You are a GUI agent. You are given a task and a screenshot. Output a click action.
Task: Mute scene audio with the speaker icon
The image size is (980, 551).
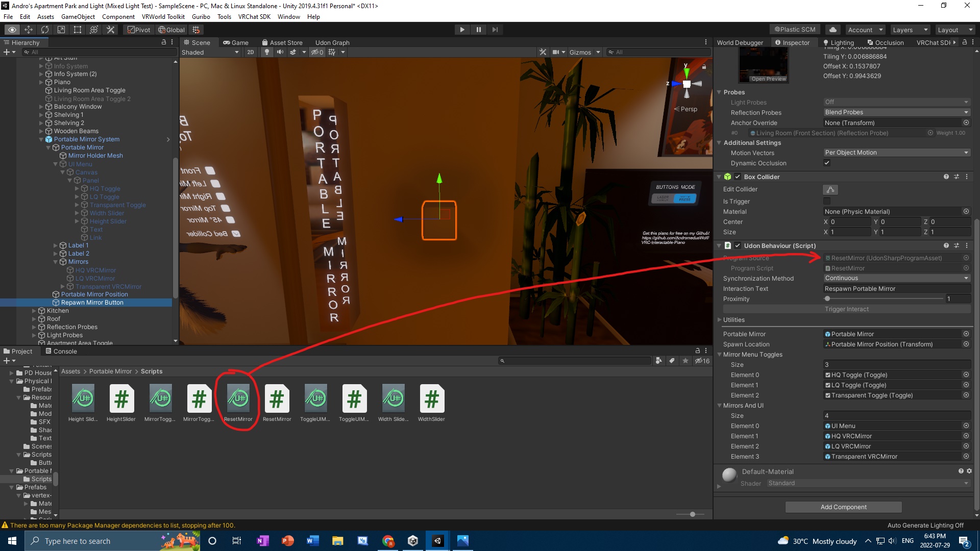(280, 52)
